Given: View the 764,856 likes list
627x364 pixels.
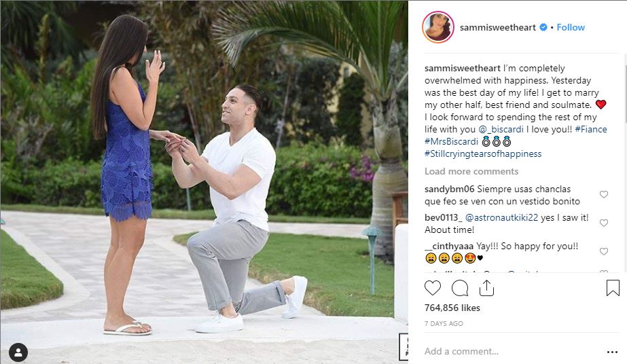Looking at the screenshot, I should click(452, 308).
